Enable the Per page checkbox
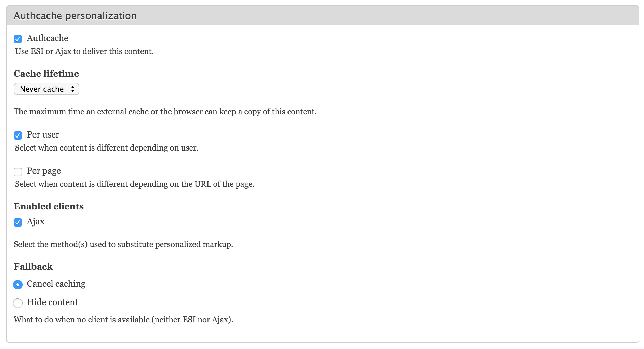 18,171
